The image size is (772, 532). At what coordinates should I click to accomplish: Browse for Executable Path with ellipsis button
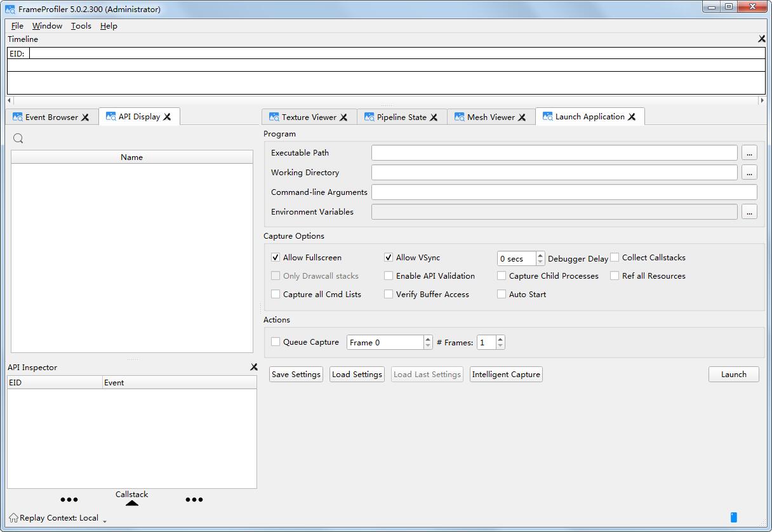(x=749, y=153)
